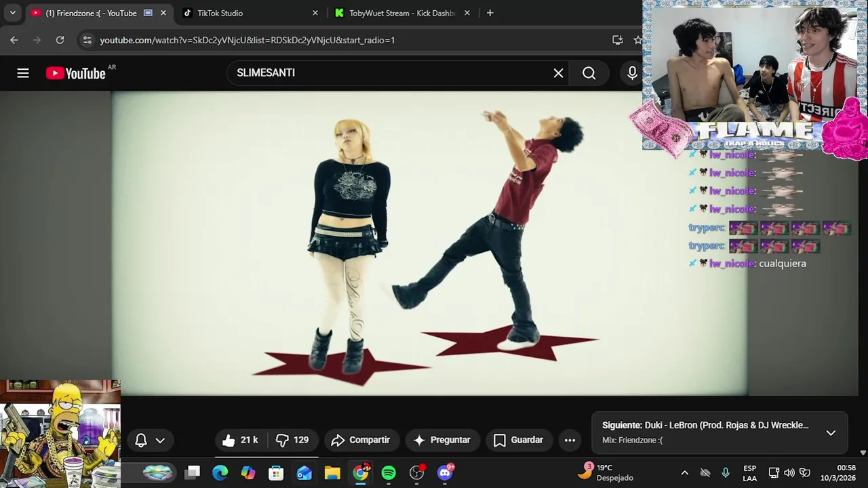Open the YouTube hamburger guide menu
The image size is (868, 488).
pos(23,73)
